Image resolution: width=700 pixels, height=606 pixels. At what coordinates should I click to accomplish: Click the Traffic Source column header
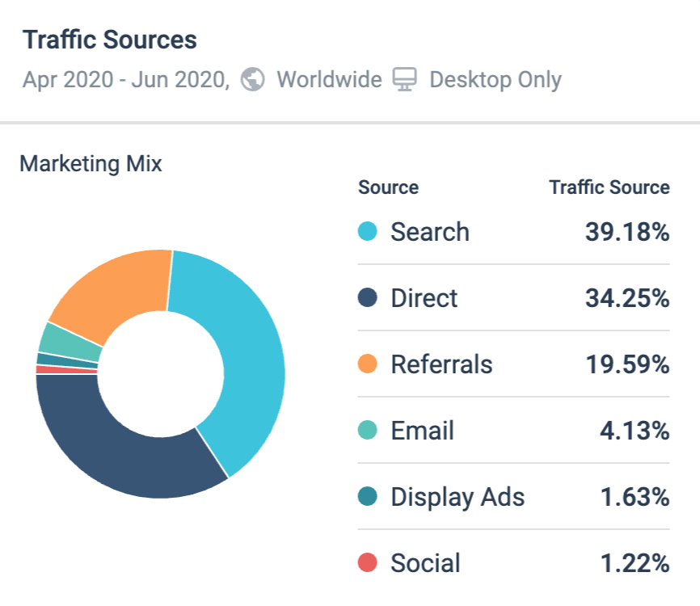(609, 187)
